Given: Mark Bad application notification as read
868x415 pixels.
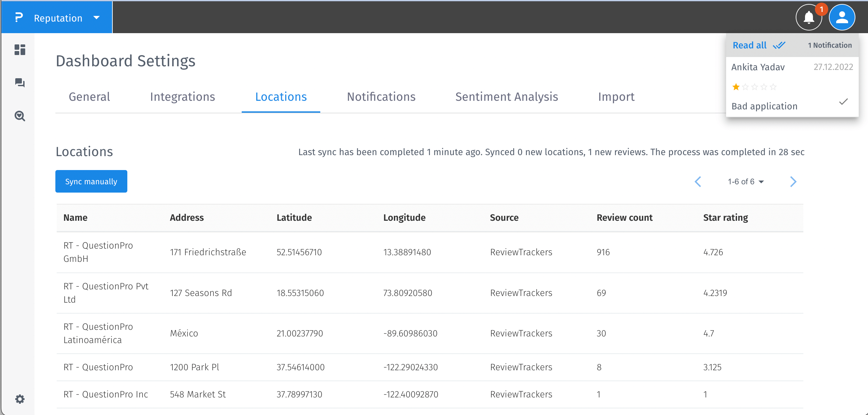Looking at the screenshot, I should (843, 102).
